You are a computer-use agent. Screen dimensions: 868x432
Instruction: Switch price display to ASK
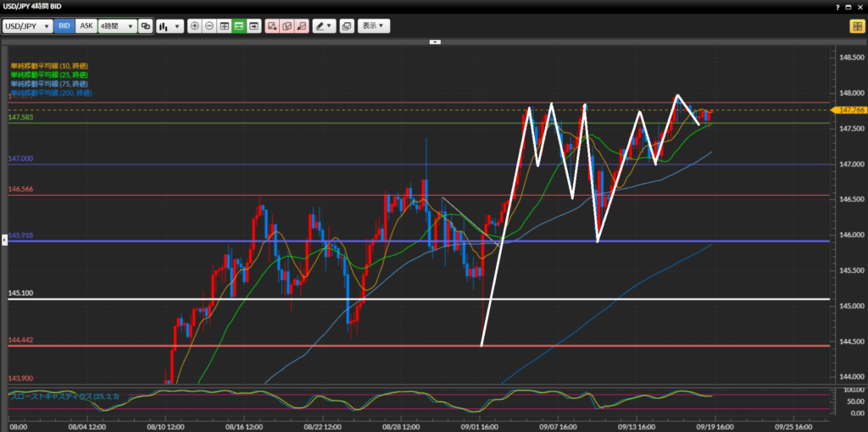(86, 26)
